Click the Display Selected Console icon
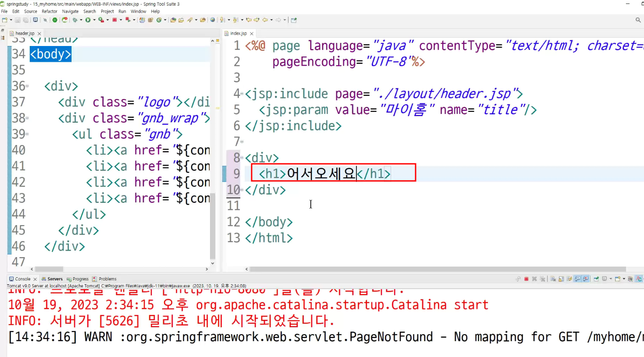 (x=605, y=279)
